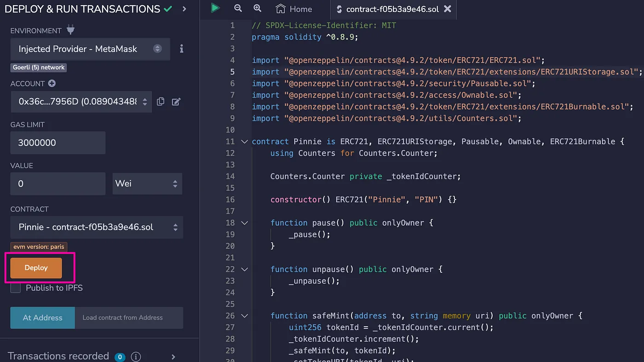Collapse the Deploy & Run panel arrow
Image resolution: width=644 pixels, height=362 pixels.
(184, 9)
